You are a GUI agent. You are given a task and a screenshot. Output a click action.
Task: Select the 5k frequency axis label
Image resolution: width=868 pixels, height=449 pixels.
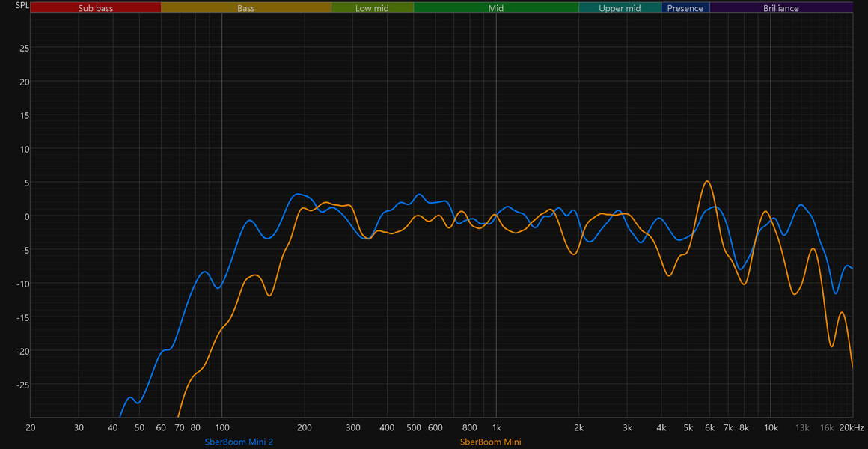688,427
